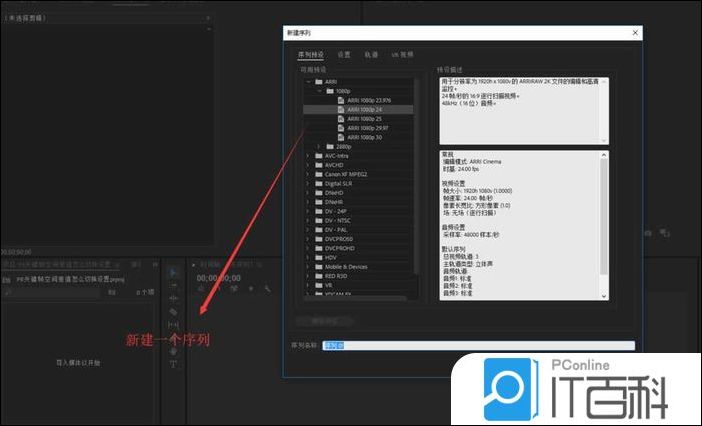Select the DV - 24P folder row
Image resolution: width=702 pixels, height=426 pixels.
pyautogui.click(x=358, y=211)
